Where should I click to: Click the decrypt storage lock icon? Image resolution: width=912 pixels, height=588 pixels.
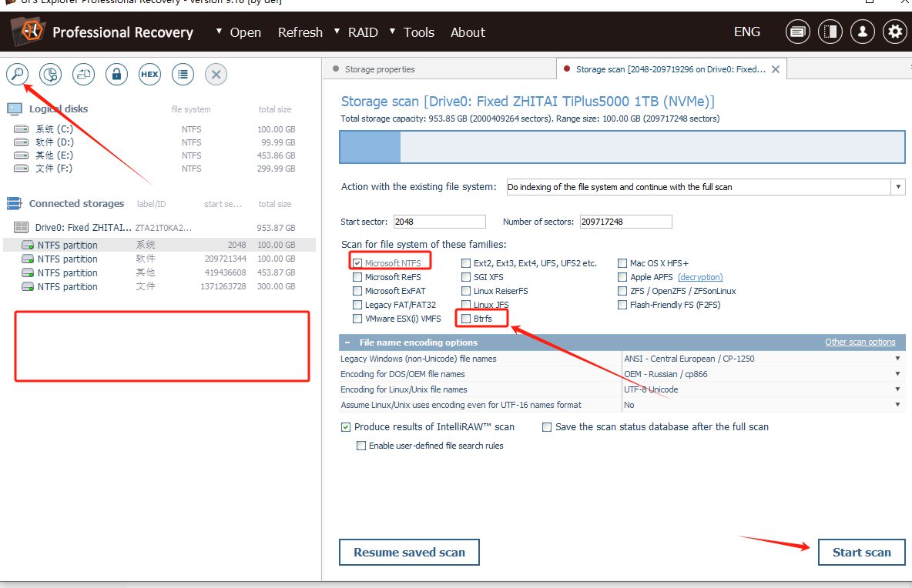pos(117,75)
